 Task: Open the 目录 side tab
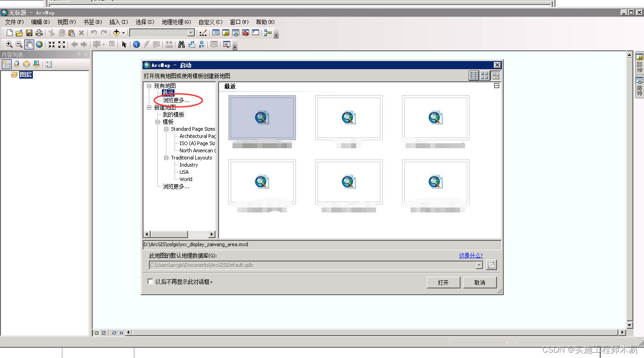pyautogui.click(x=639, y=63)
